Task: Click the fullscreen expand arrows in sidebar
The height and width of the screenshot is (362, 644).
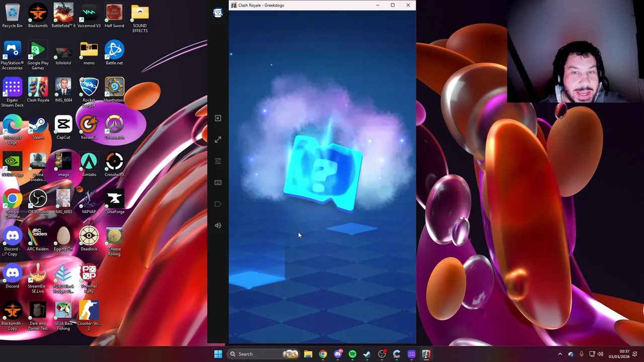Action: click(218, 140)
